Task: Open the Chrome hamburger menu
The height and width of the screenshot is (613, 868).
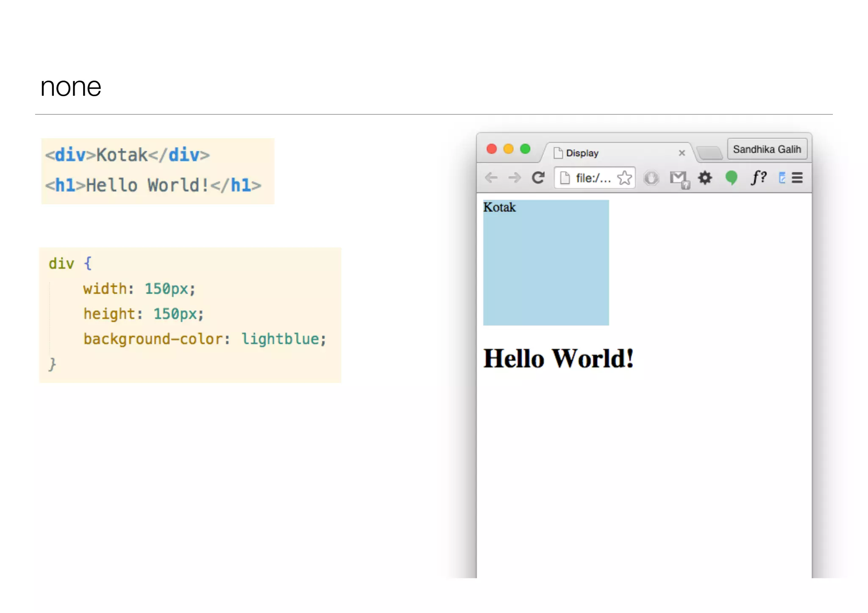Action: (797, 178)
